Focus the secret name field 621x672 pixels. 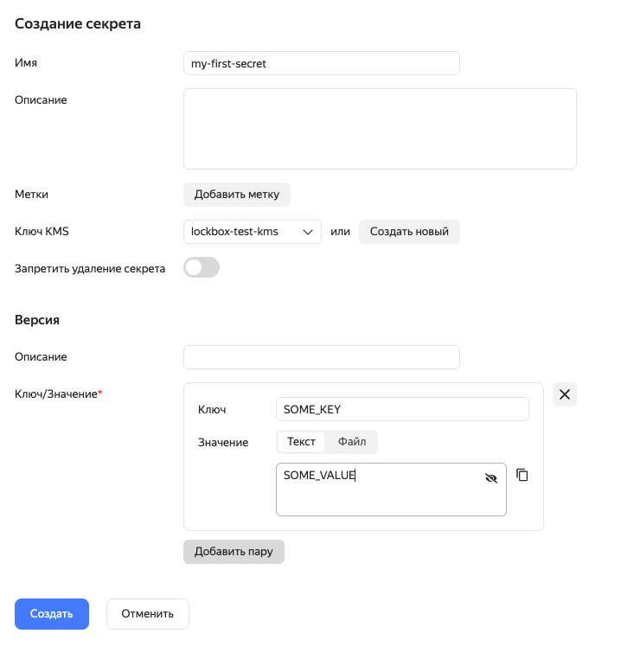coord(321,64)
